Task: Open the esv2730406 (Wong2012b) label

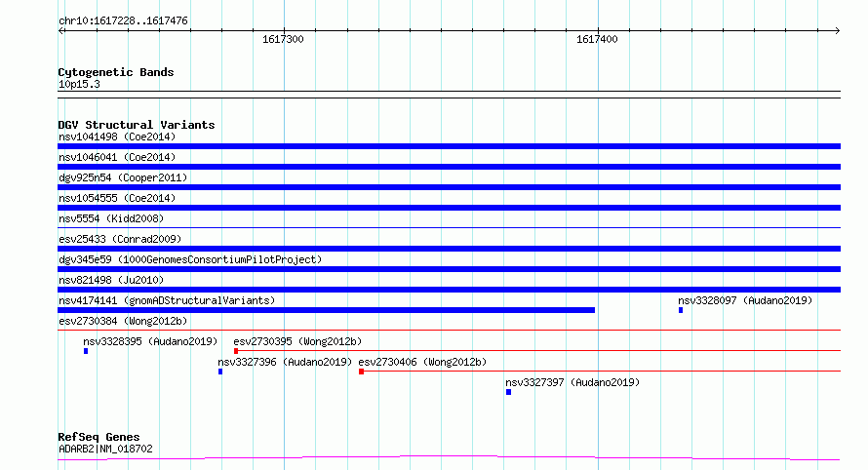Action: pos(422,362)
